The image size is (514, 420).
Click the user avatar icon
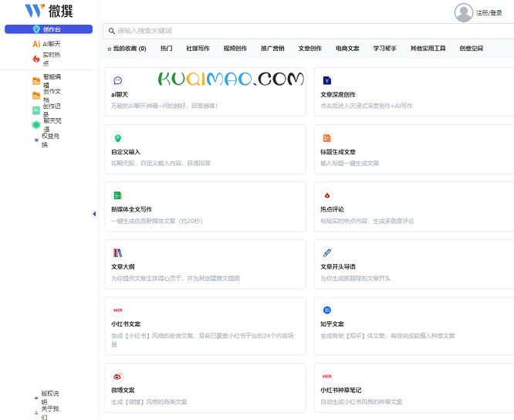click(464, 13)
